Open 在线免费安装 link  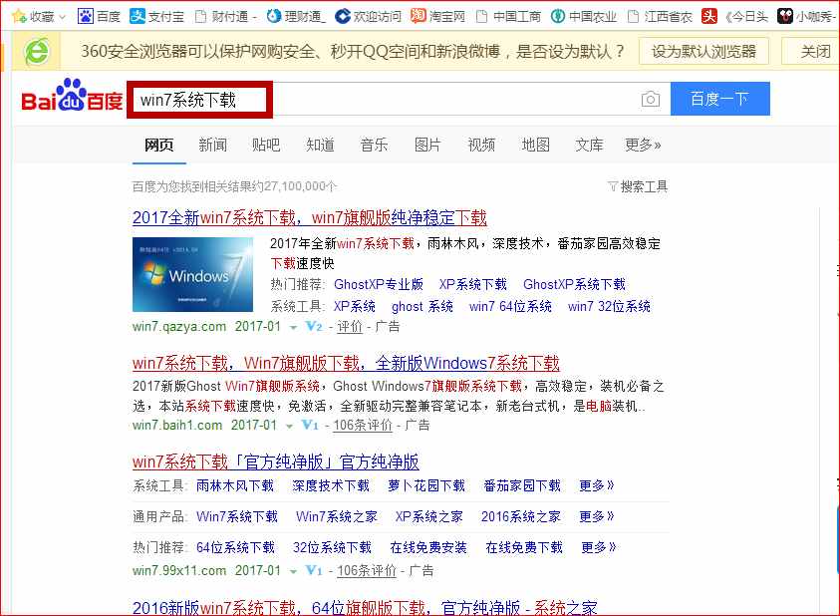428,548
